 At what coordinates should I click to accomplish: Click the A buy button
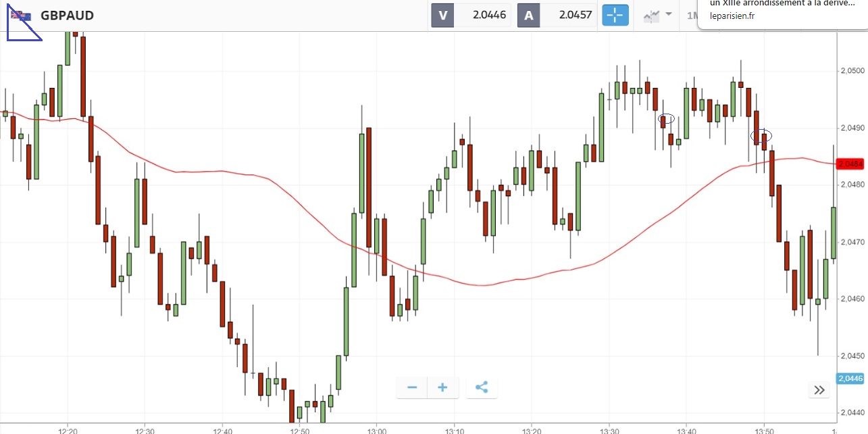tap(528, 16)
